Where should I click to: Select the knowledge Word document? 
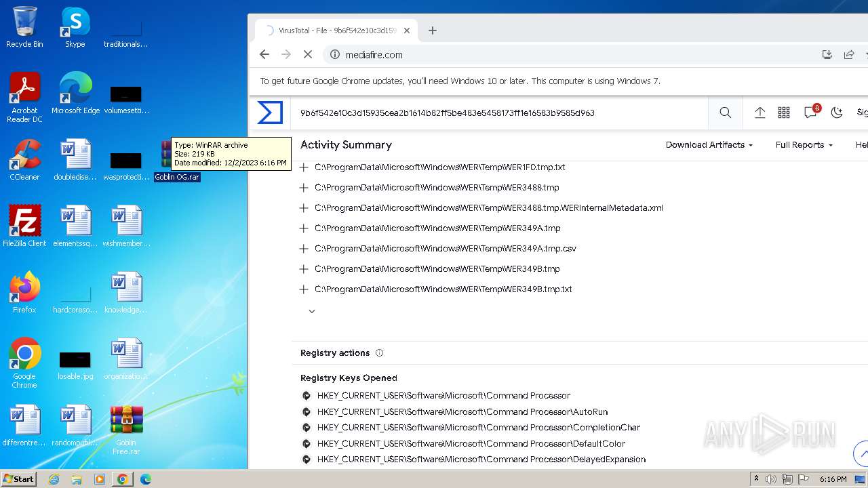point(126,293)
